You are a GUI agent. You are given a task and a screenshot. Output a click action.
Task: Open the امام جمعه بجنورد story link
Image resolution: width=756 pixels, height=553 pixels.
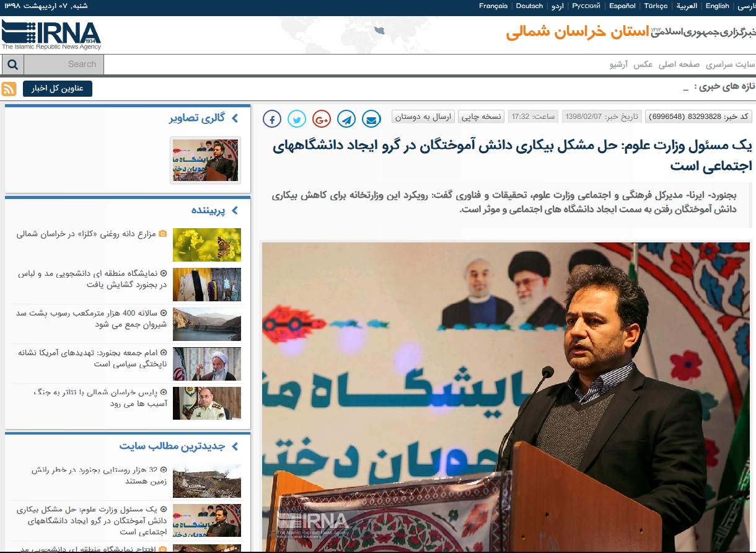pos(92,358)
